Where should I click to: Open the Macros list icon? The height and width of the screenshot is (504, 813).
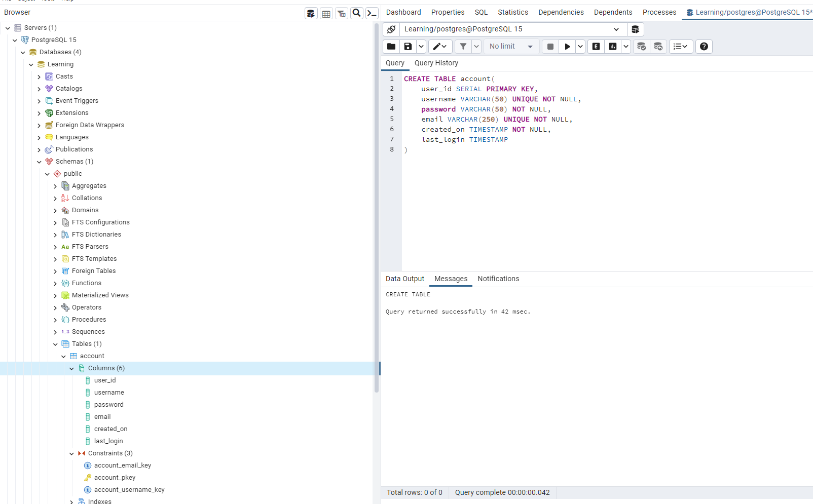(x=681, y=47)
